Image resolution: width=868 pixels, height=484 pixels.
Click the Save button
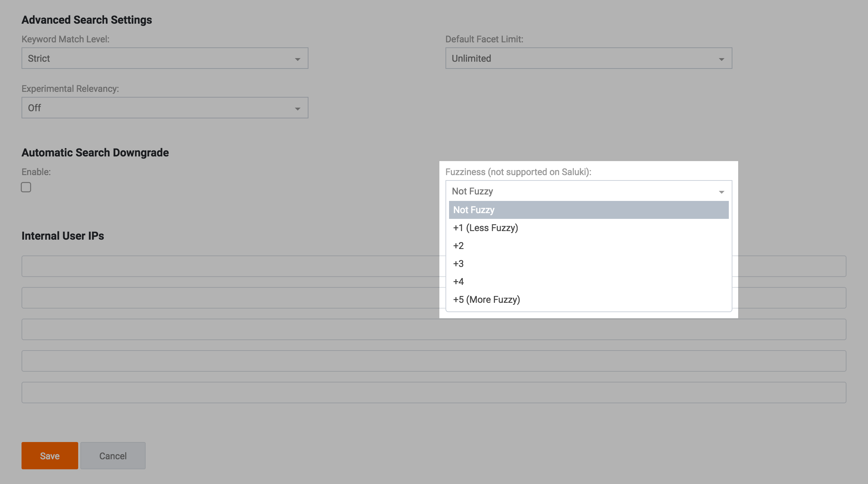(x=50, y=456)
